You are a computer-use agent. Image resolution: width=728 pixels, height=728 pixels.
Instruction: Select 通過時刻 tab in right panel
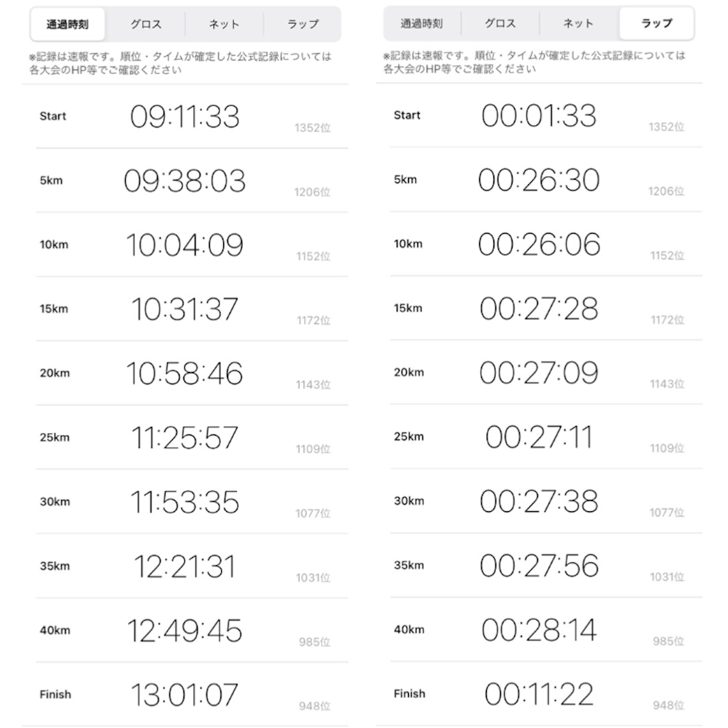click(x=422, y=23)
